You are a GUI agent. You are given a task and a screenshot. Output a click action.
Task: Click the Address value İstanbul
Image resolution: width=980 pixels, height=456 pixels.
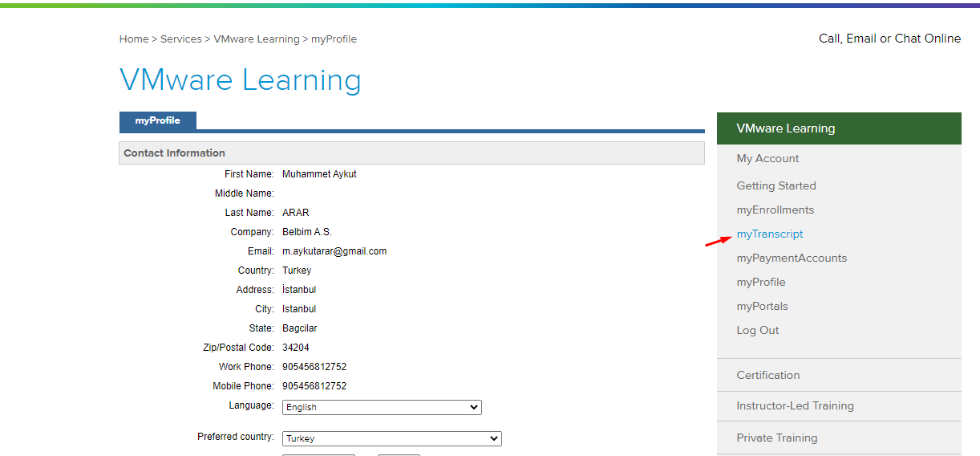pyautogui.click(x=299, y=290)
